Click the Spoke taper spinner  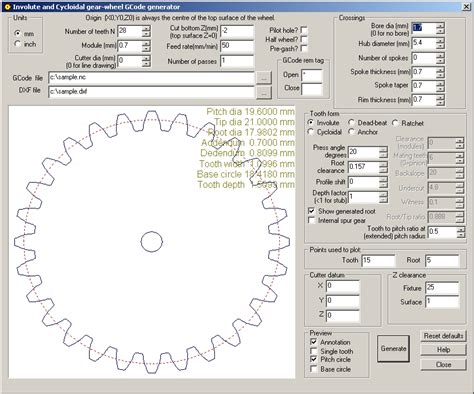(x=440, y=86)
